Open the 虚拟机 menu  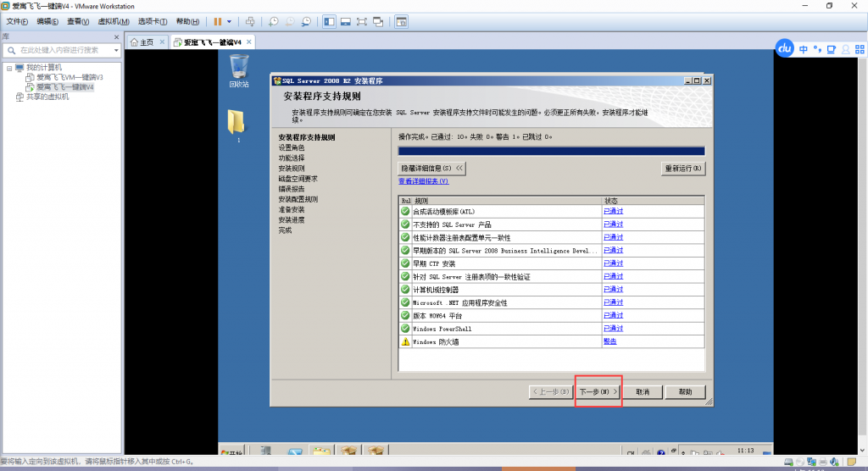[113, 21]
